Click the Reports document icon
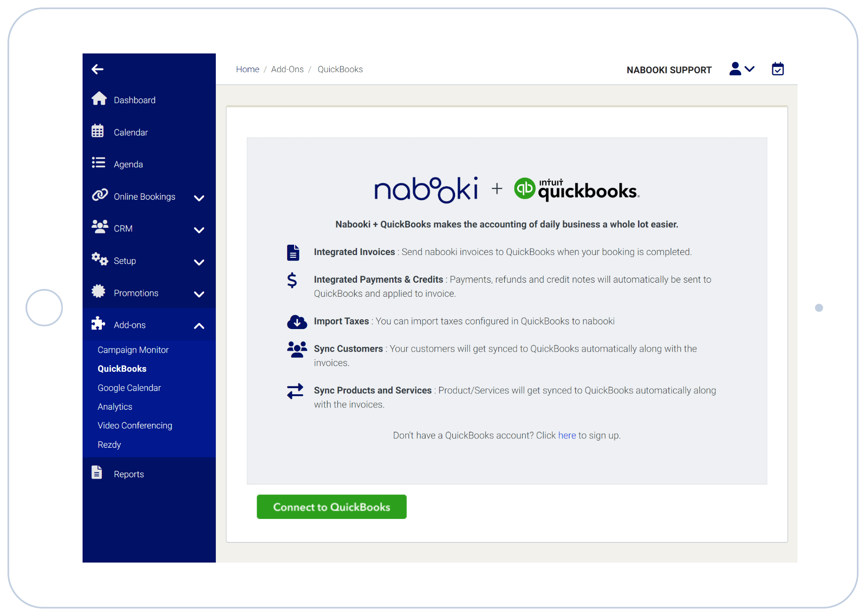Image resolution: width=866 pixels, height=616 pixels. tap(97, 472)
